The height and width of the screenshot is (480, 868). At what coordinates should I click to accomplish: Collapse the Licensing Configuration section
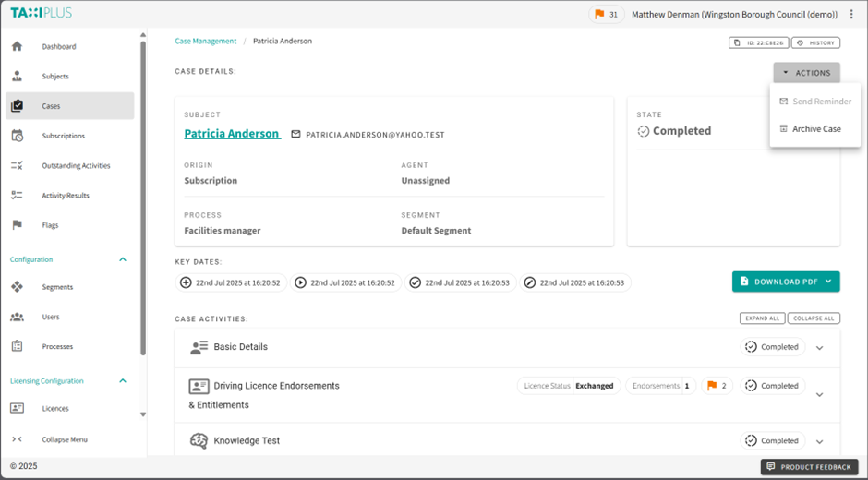point(123,381)
